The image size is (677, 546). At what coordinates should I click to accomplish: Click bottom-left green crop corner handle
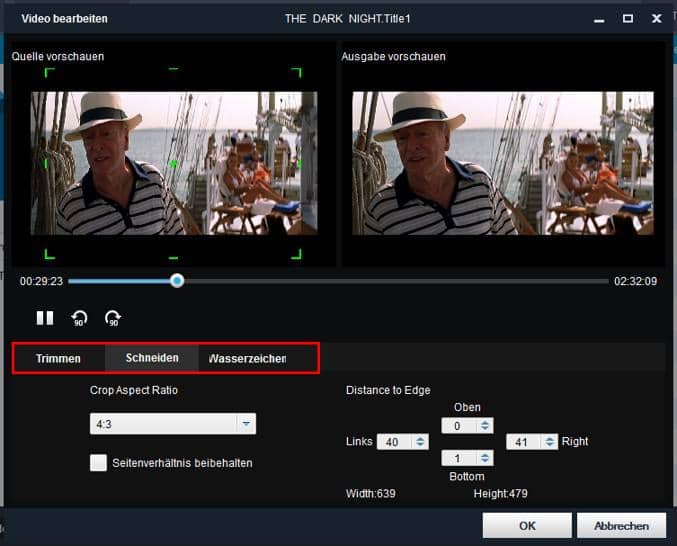[x=49, y=255]
